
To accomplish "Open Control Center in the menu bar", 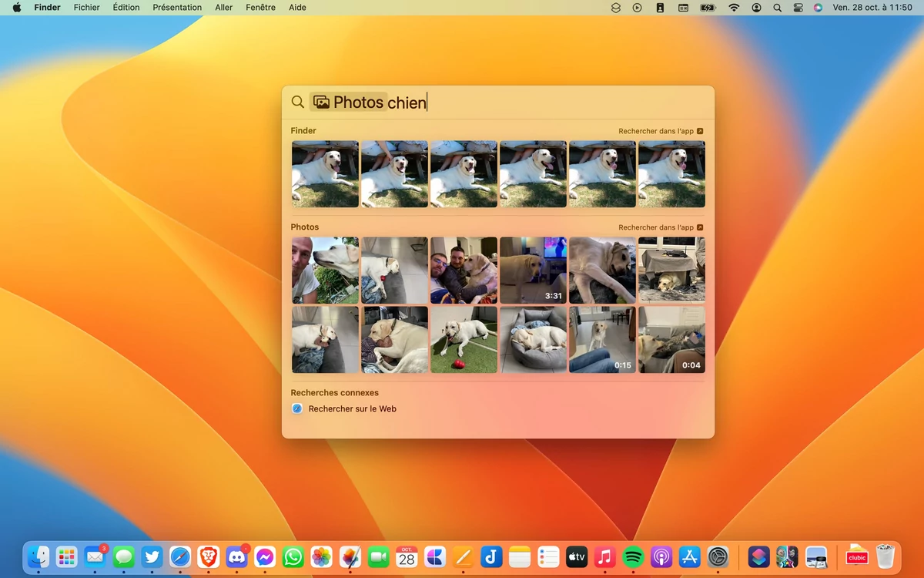I will pyautogui.click(x=798, y=8).
